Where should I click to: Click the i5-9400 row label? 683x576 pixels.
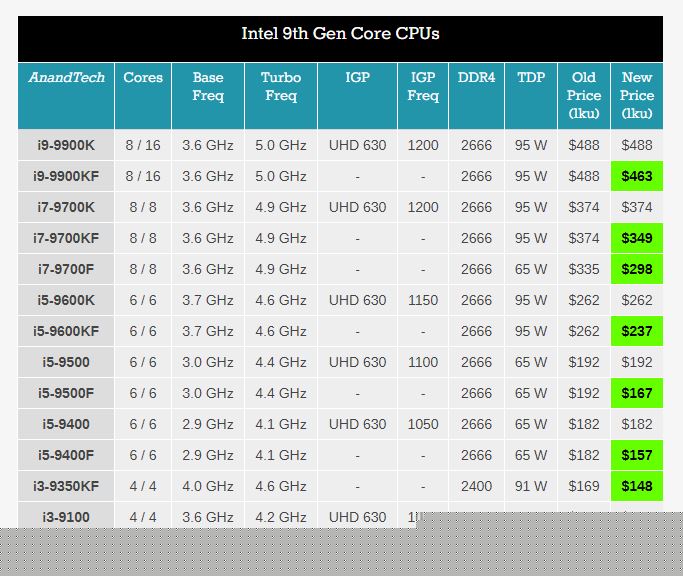point(66,424)
